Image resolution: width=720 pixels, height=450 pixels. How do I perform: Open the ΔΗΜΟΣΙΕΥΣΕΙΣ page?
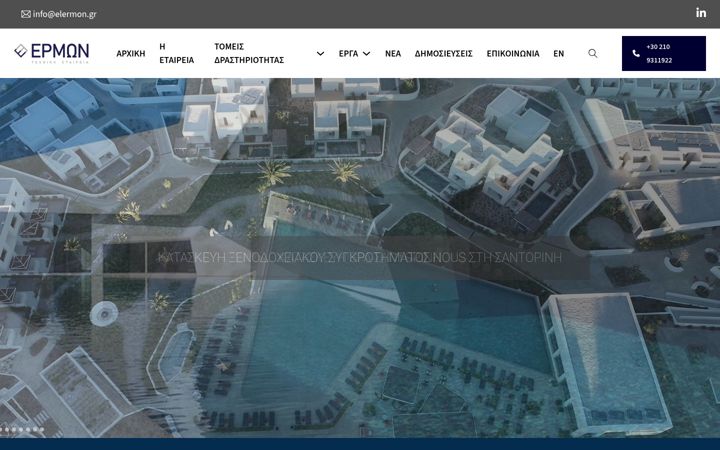pyautogui.click(x=444, y=53)
